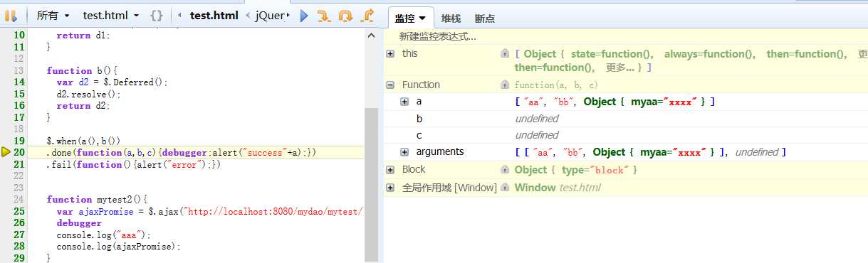Click the Object type="block" value
The width and height of the screenshot is (868, 263).
[x=576, y=170]
